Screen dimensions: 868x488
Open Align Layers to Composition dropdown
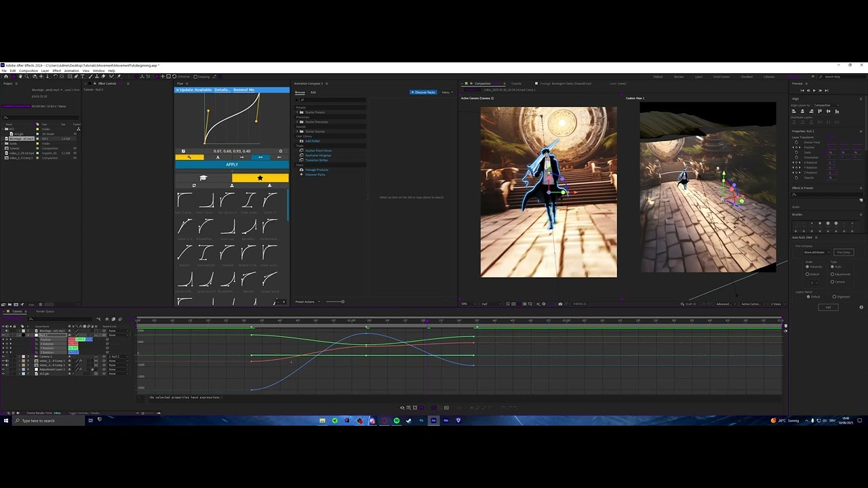[x=827, y=105]
